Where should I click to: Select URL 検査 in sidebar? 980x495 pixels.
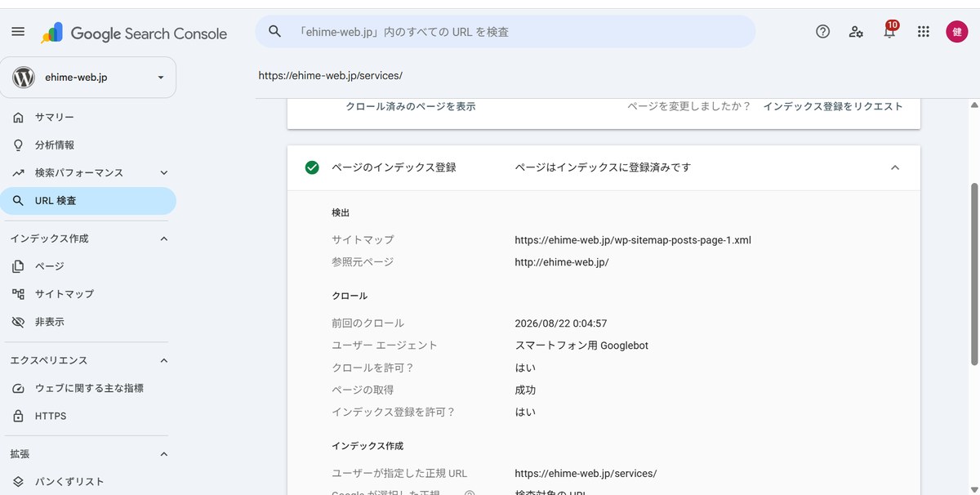click(x=88, y=201)
